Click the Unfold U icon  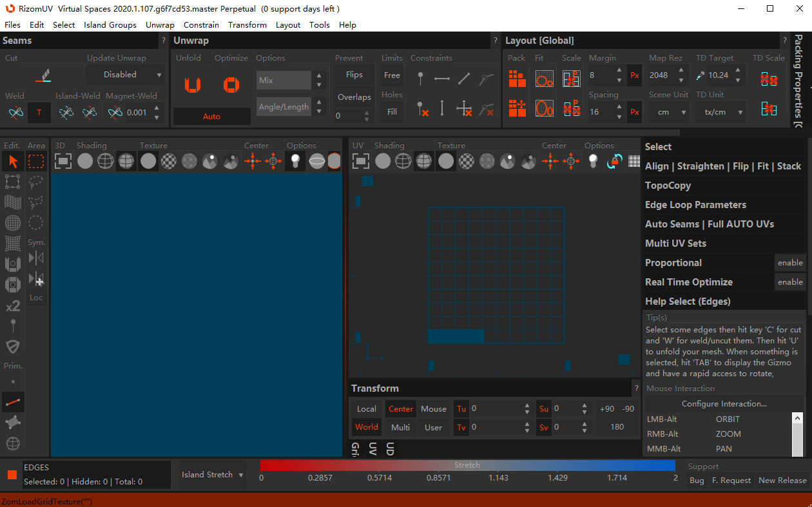coord(193,84)
